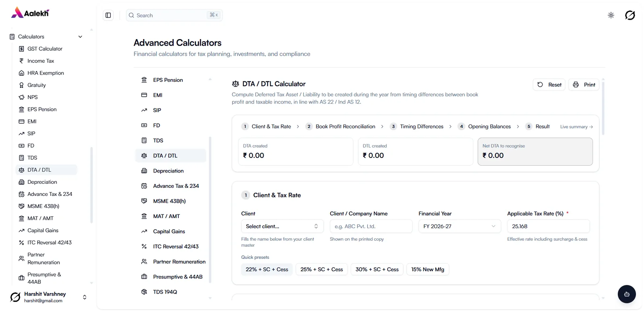Viewport: 644px width, 312px height.
Task: Click scales icon beside DTA / DTL Calculator heading
Action: (x=235, y=84)
